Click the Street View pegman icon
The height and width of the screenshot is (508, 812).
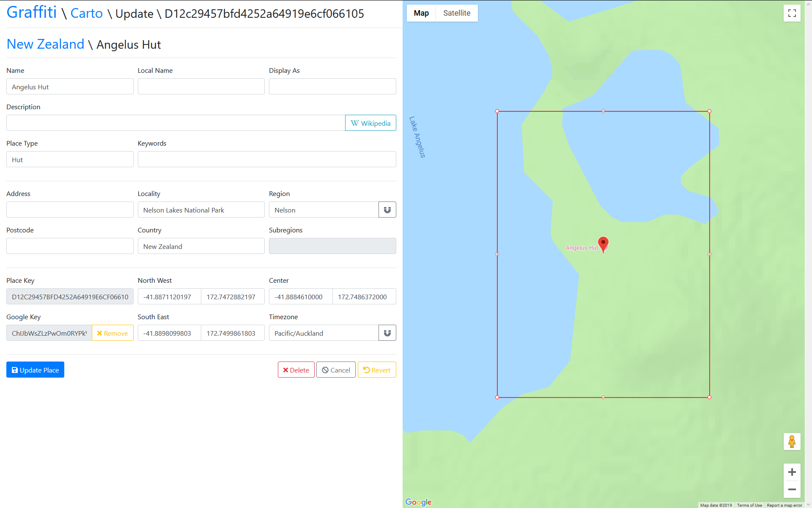tap(792, 442)
